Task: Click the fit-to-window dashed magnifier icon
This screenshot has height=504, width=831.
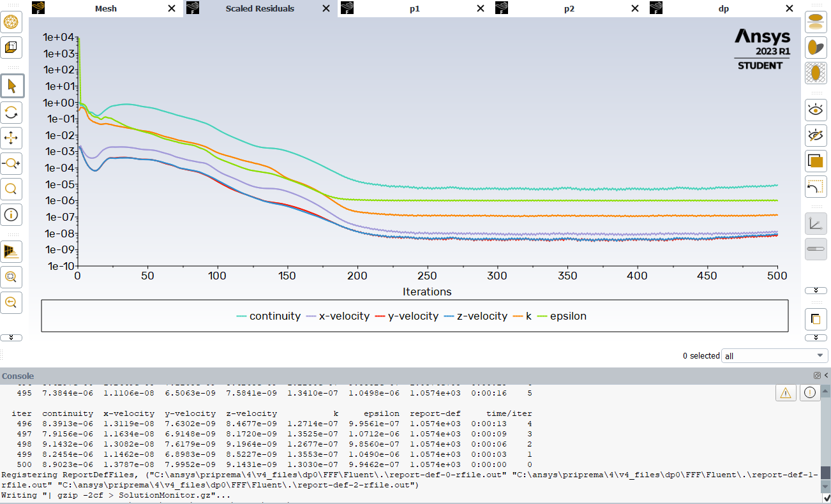Action: tap(11, 277)
